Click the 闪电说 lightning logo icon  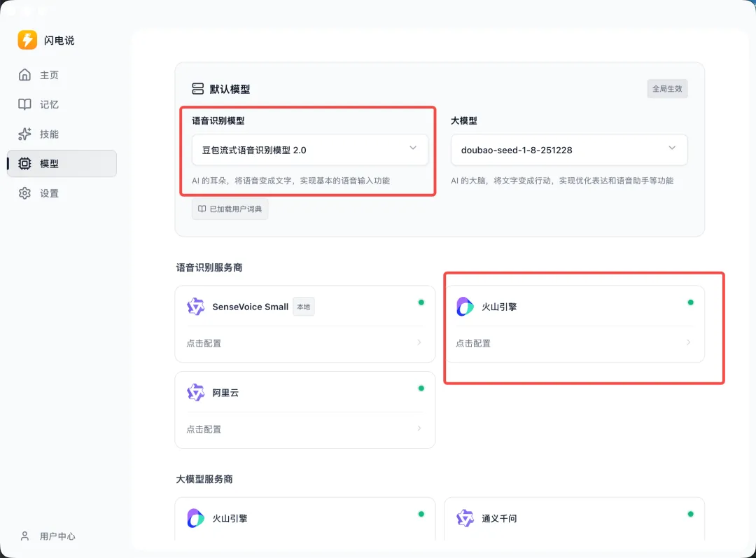[27, 40]
